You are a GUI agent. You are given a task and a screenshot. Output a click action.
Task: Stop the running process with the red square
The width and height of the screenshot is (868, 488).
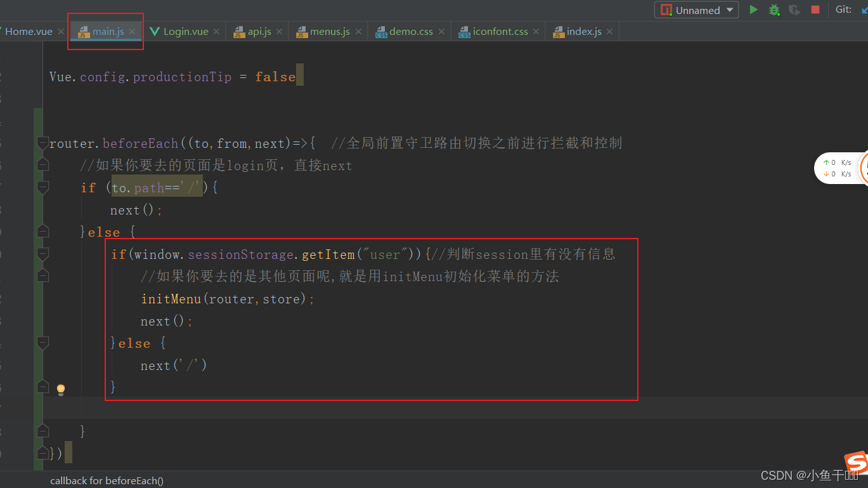coord(815,10)
